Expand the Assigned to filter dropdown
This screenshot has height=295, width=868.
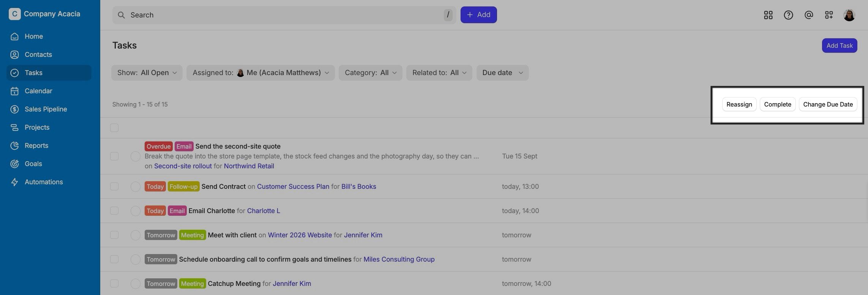coord(260,73)
